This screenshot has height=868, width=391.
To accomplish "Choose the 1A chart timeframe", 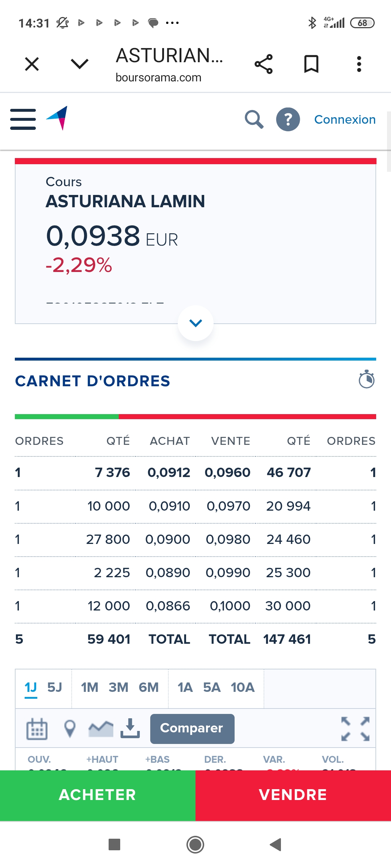I will coord(185,687).
